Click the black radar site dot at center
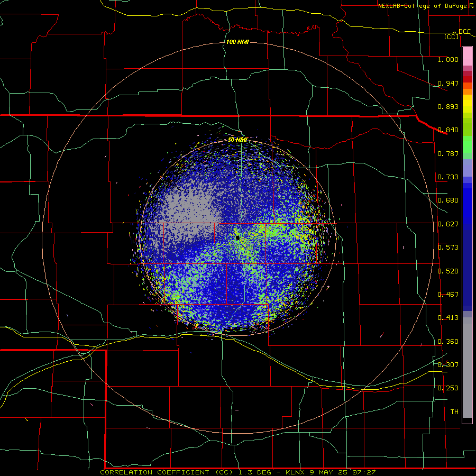 click(237, 237)
